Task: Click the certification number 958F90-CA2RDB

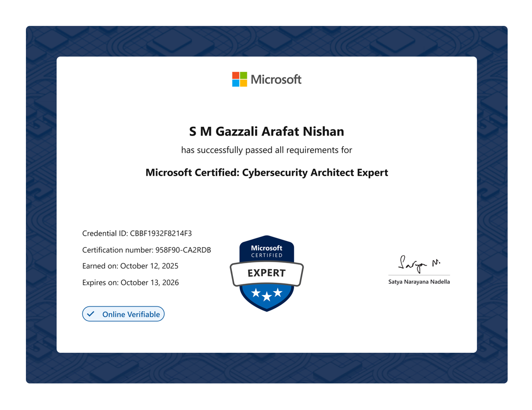Action: tap(146, 250)
